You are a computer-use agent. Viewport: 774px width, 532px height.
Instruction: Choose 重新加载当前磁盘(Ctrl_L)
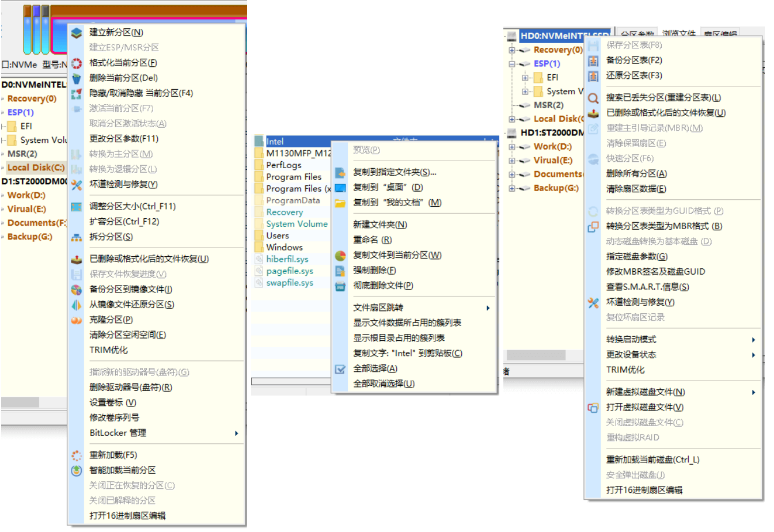(x=653, y=460)
